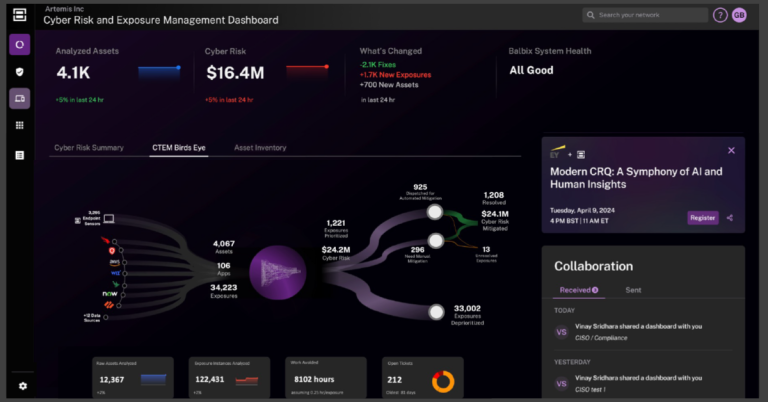Close the Modern CRQ webinar card
This screenshot has height=402, width=768.
tap(731, 150)
